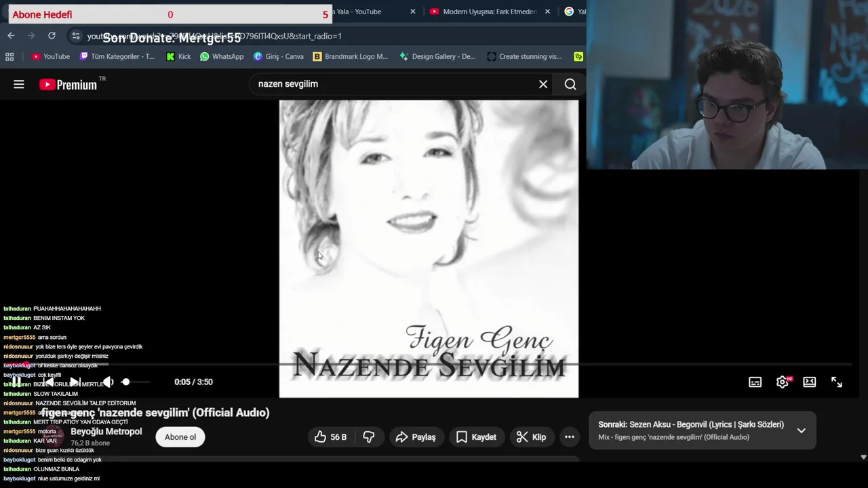Click chat message PUAHAHHAHAHAHAHAHH
Image resolution: width=868 pixels, height=488 pixels.
click(66, 308)
